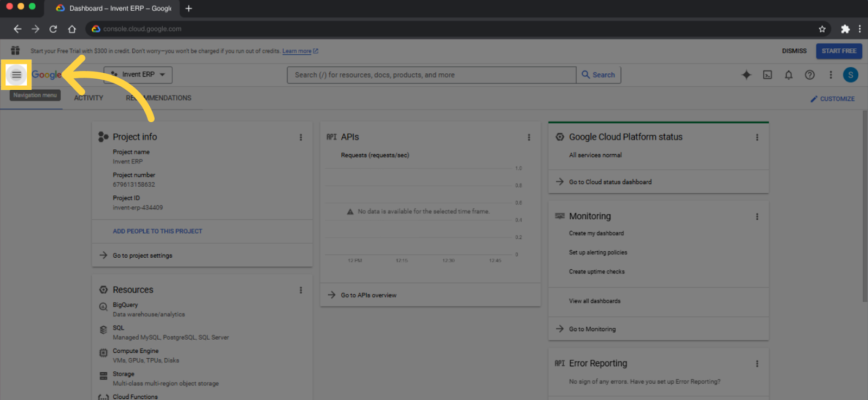Image resolution: width=868 pixels, height=400 pixels.
Task: Click the Compute Engine chip icon
Action: pos(104,353)
